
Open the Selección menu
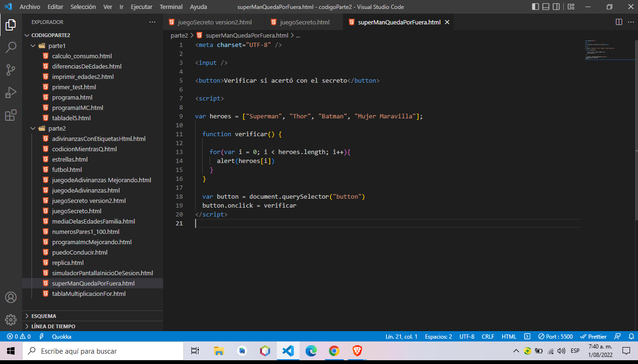click(x=83, y=7)
